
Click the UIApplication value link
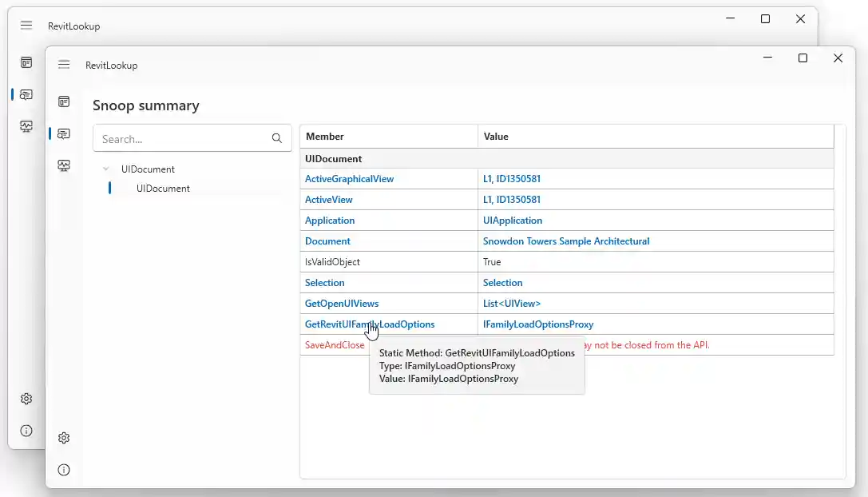512,221
